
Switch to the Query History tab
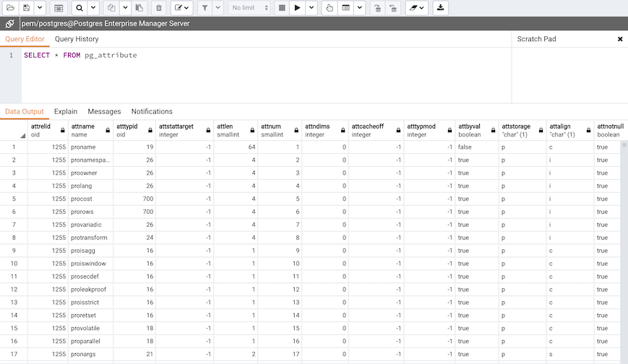pyautogui.click(x=77, y=39)
